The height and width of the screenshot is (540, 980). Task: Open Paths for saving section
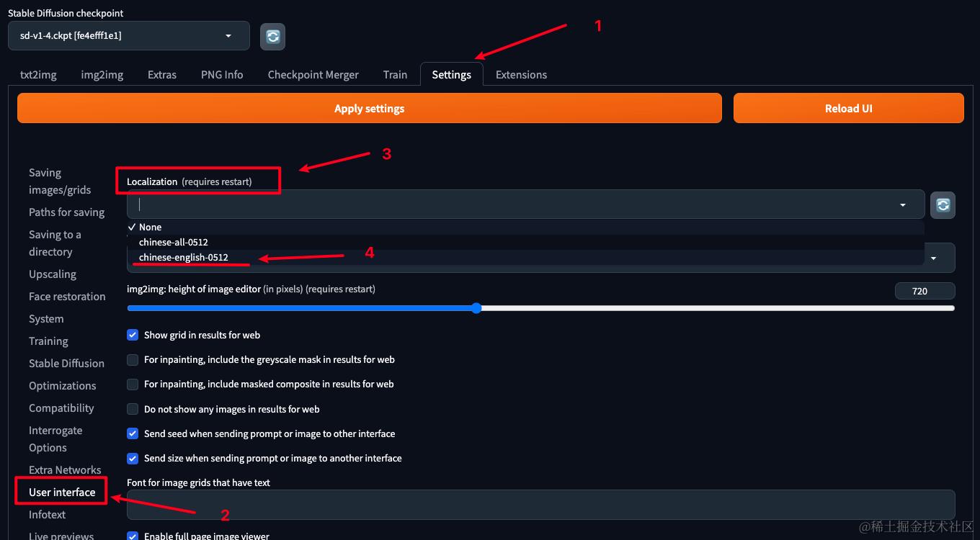click(66, 212)
